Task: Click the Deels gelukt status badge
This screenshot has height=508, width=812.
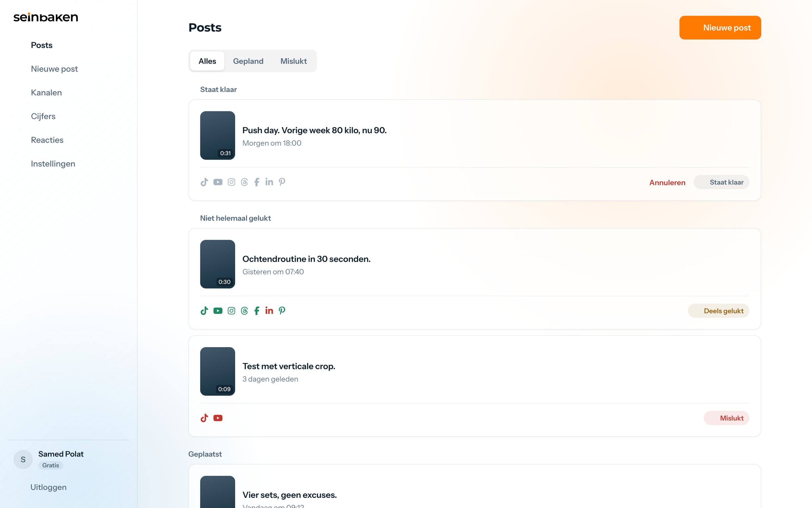Action: click(x=718, y=311)
